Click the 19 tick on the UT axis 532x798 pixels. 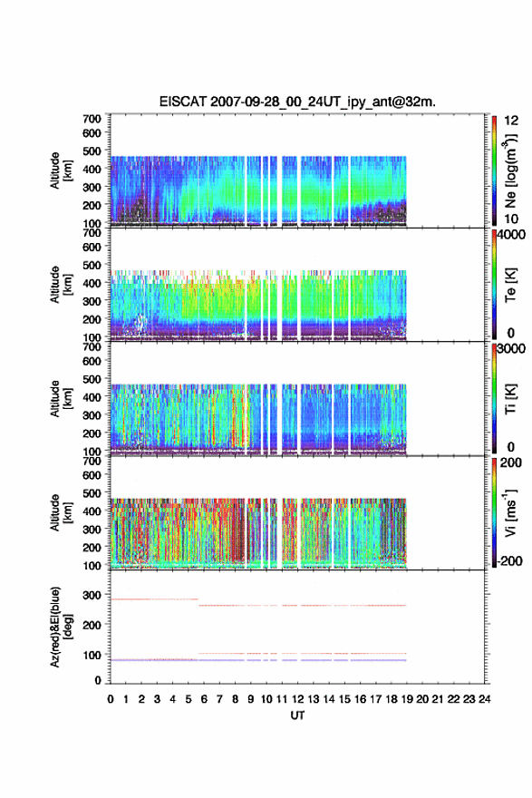[407, 699]
